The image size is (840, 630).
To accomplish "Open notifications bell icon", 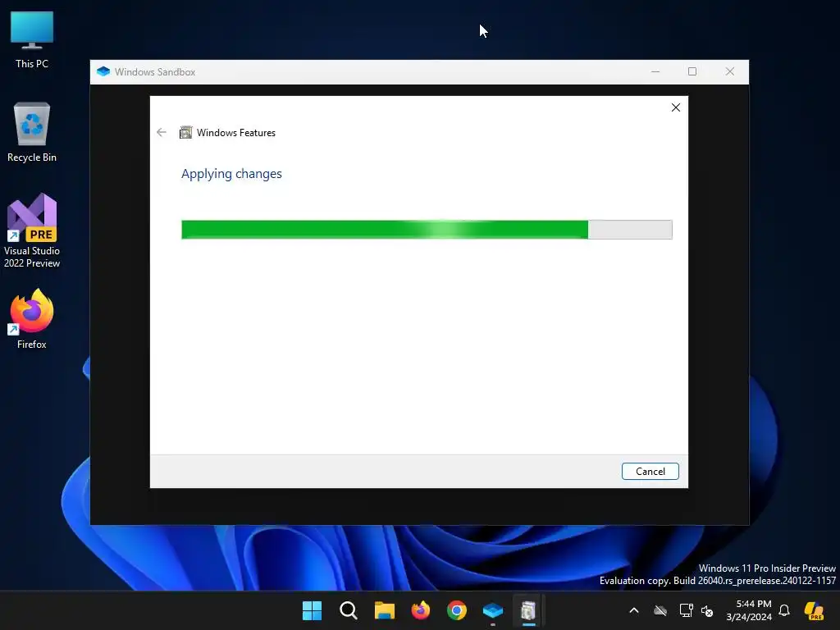I will click(x=784, y=610).
